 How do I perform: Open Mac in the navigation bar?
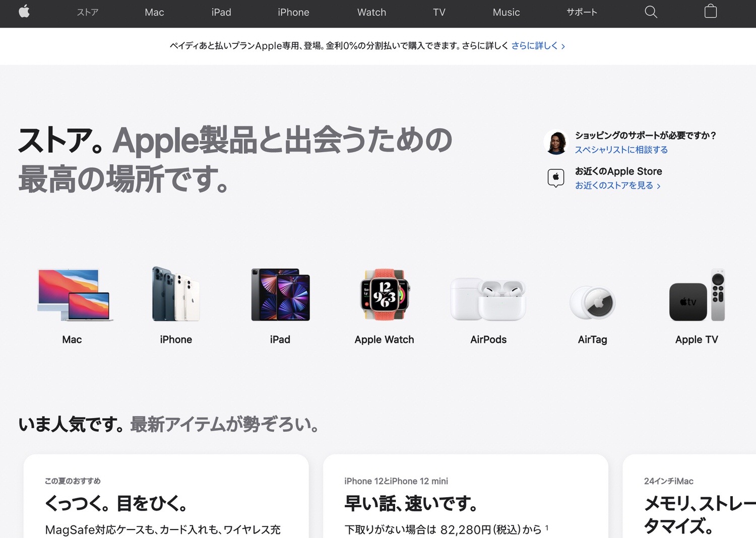pos(154,12)
